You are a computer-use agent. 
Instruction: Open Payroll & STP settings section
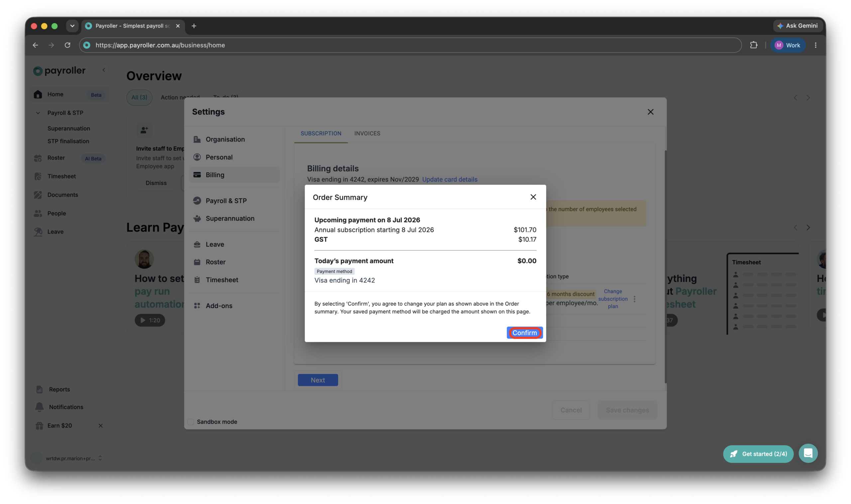[x=234, y=200]
